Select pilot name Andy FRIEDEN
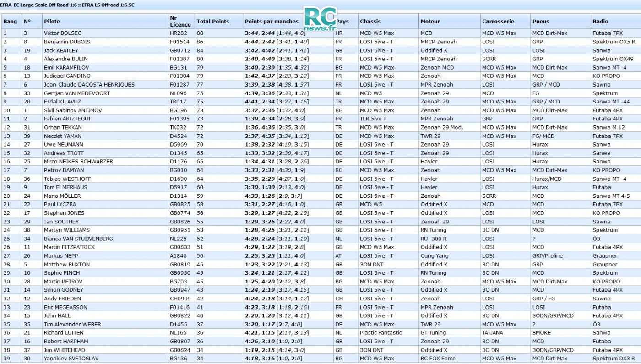This screenshot has height=364, width=641. pyautogui.click(x=62, y=299)
